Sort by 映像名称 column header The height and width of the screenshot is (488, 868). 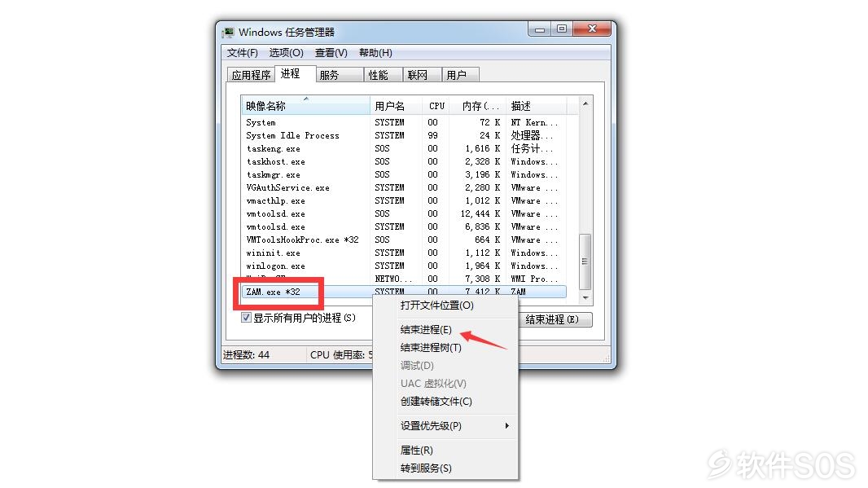click(x=305, y=106)
